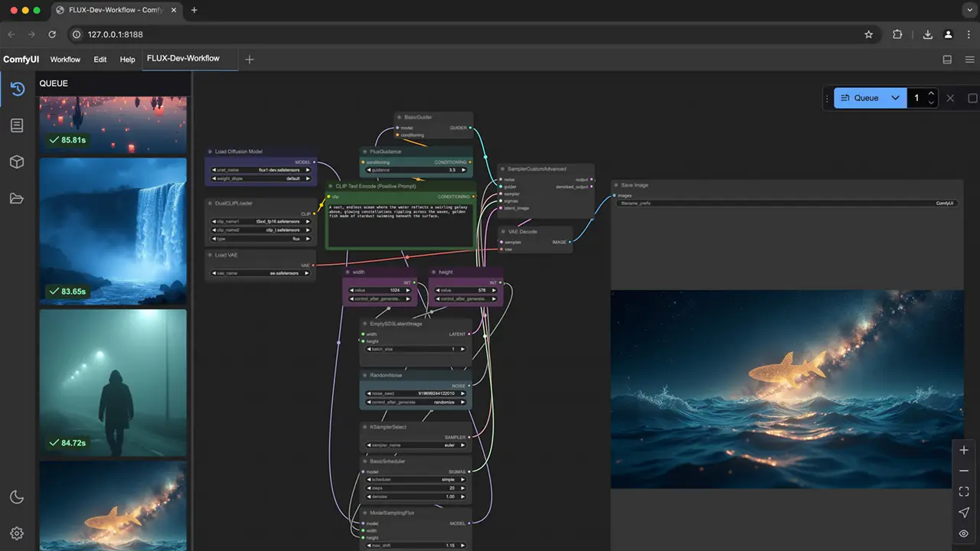
Task: Open Settings with the gear icon
Action: 17,533
